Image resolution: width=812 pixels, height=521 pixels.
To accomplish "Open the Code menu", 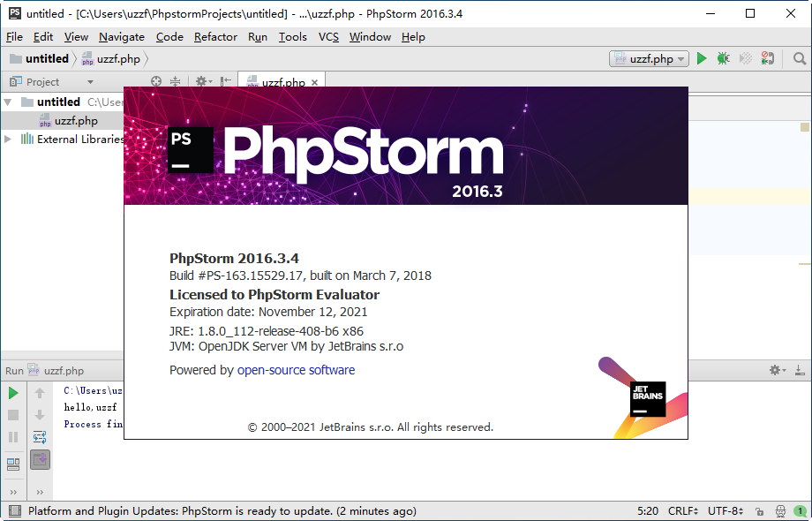I will tap(169, 37).
